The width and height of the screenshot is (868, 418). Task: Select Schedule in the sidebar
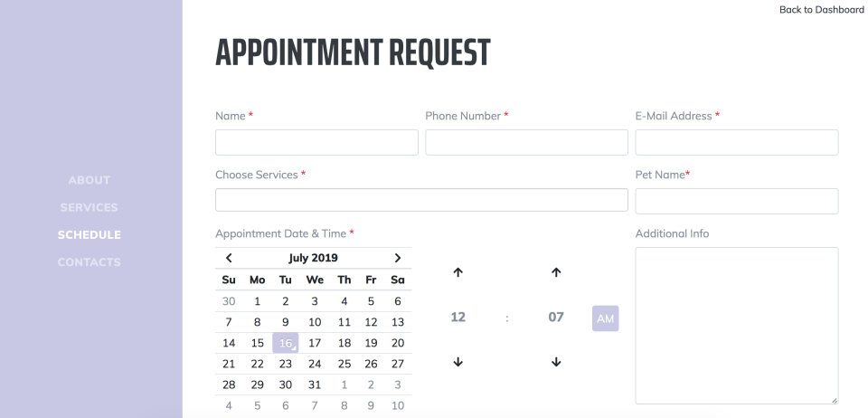pyautogui.click(x=89, y=235)
